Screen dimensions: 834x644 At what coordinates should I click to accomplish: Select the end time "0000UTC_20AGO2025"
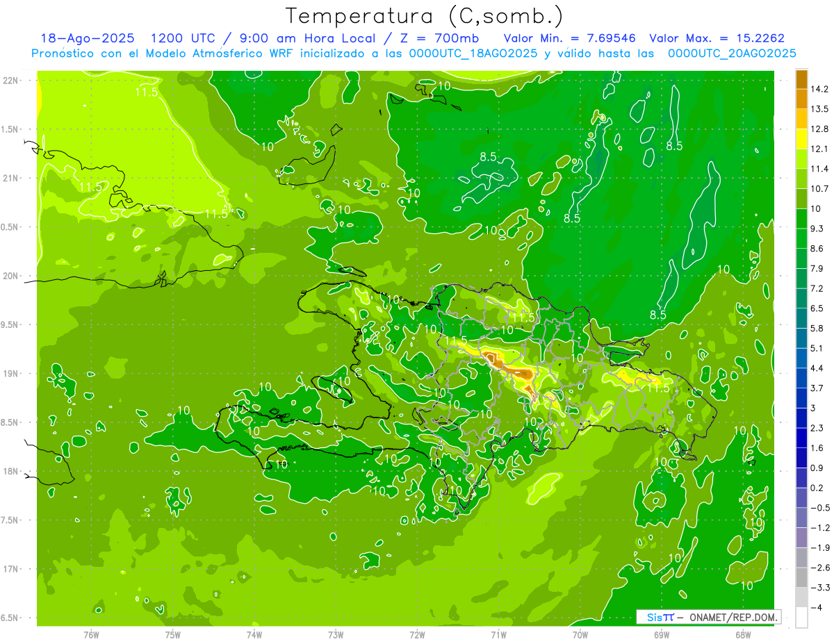(732, 53)
